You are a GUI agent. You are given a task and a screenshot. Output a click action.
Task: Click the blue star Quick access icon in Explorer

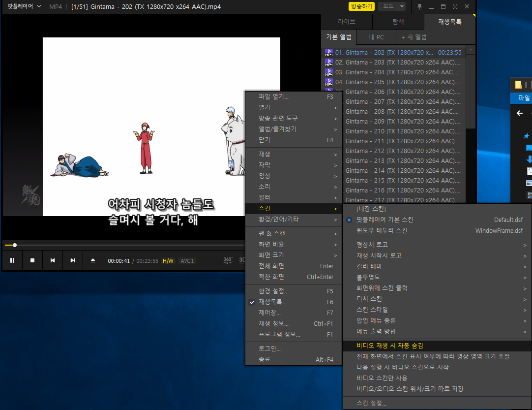[527, 136]
